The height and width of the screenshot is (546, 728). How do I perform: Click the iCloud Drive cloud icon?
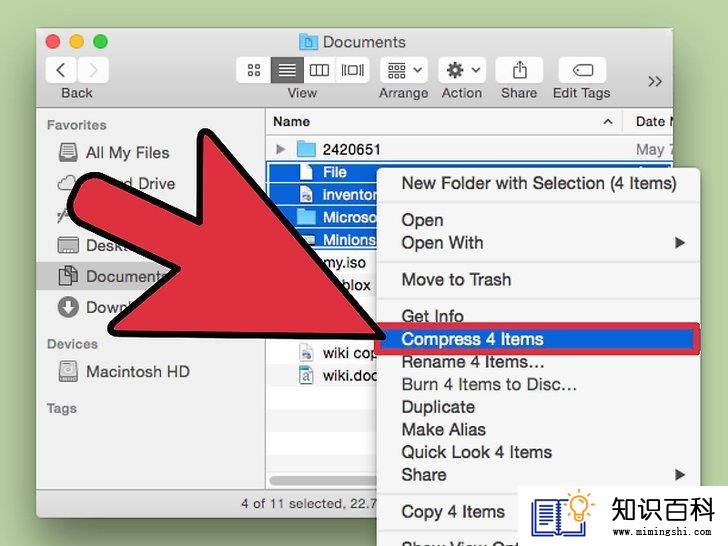(x=66, y=183)
